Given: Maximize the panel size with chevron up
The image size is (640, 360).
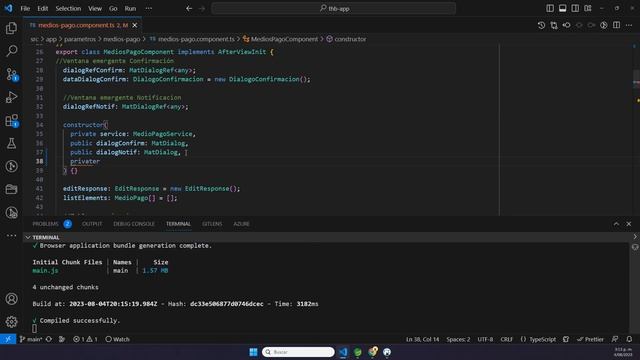Looking at the screenshot, I should [616, 224].
